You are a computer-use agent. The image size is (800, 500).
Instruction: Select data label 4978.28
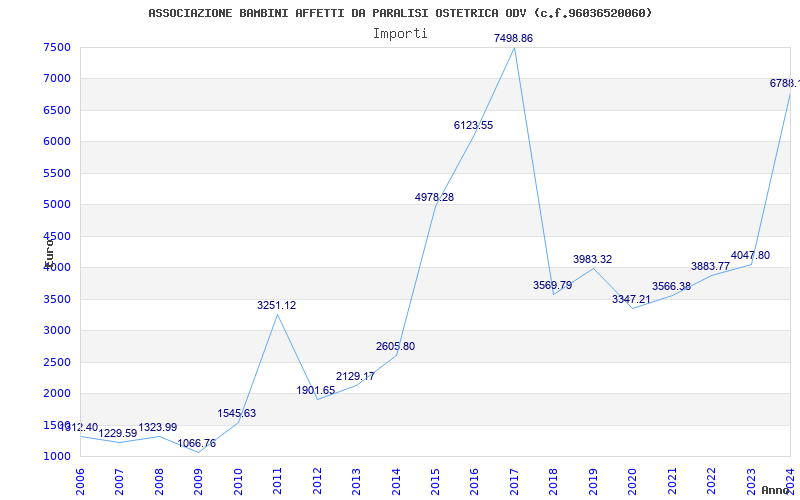[434, 197]
